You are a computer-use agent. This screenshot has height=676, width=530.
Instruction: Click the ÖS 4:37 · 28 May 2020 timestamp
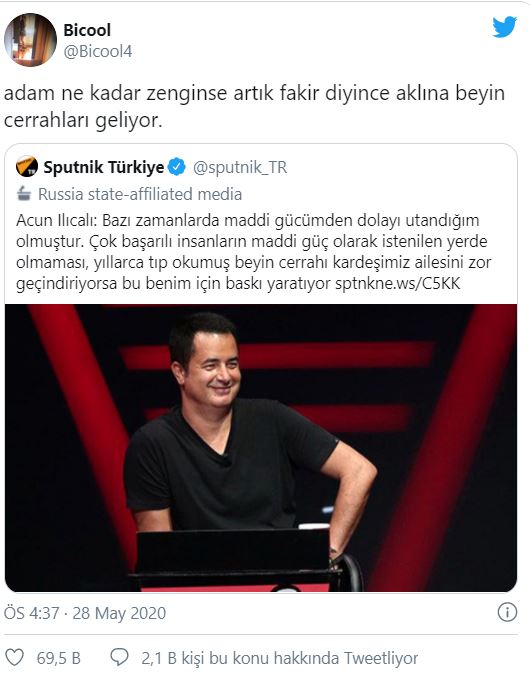coord(85,613)
